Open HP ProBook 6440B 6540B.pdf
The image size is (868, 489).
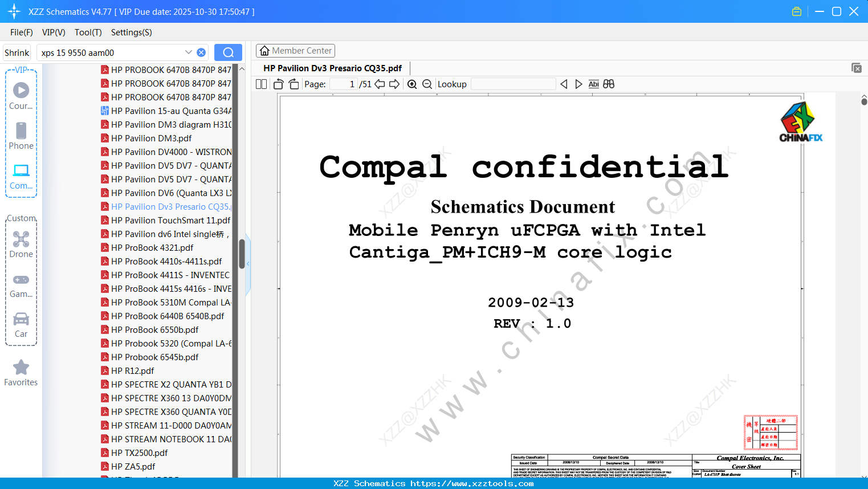coord(162,316)
